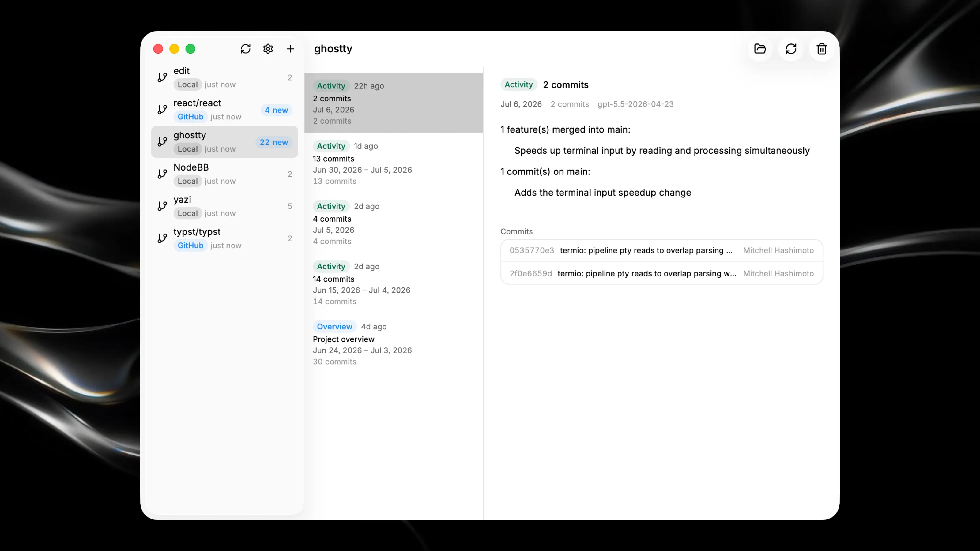
Task: Select the edit repository
Action: 224,77
